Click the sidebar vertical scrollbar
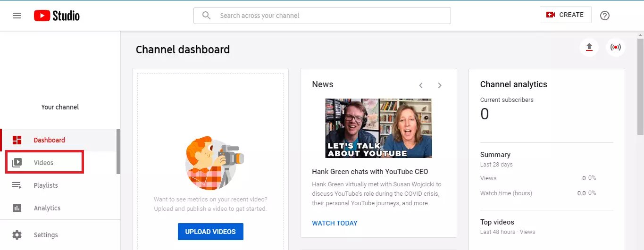Viewport: 644px width, 250px height. coord(118,152)
